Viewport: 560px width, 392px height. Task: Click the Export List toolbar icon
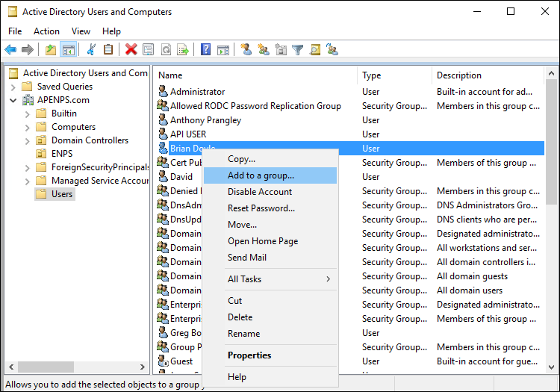(183, 49)
